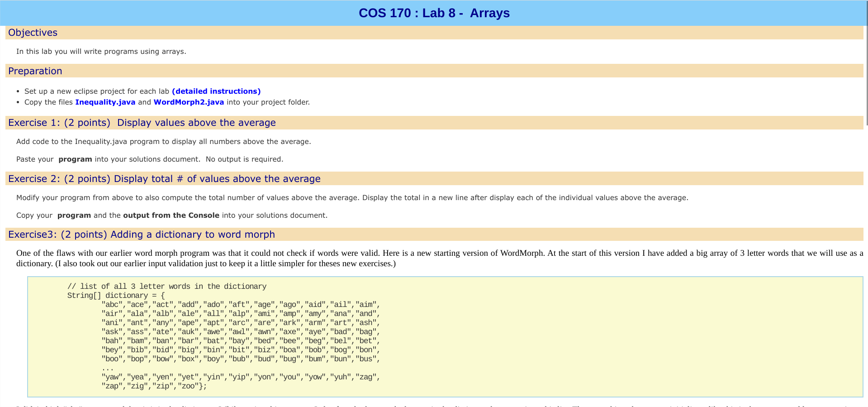Download the Inequality.java file link

tap(105, 102)
